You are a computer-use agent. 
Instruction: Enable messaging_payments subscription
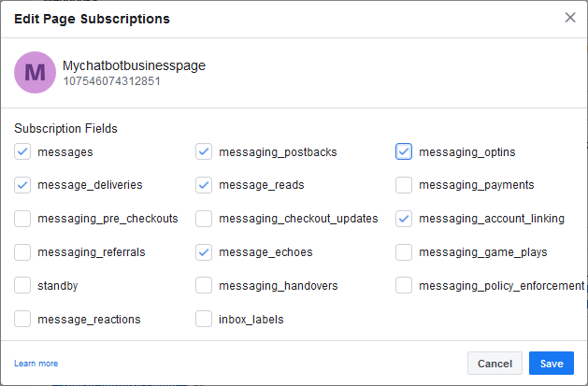coord(404,185)
